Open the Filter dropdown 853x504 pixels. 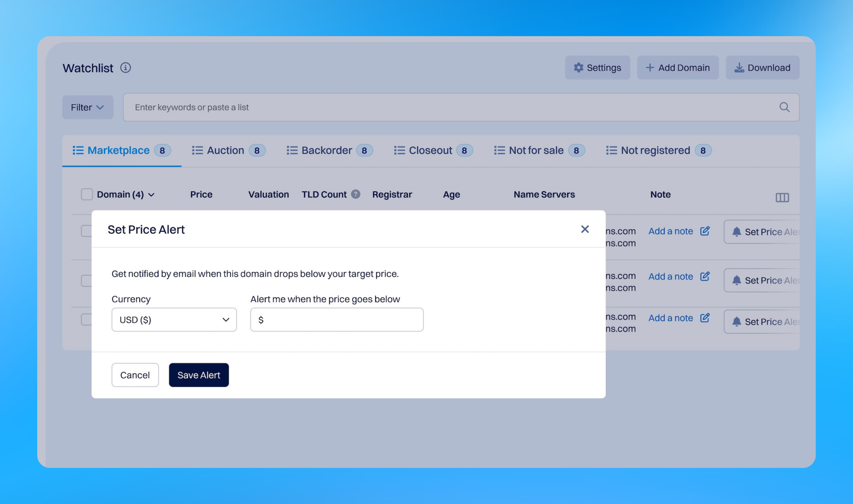pyautogui.click(x=88, y=107)
